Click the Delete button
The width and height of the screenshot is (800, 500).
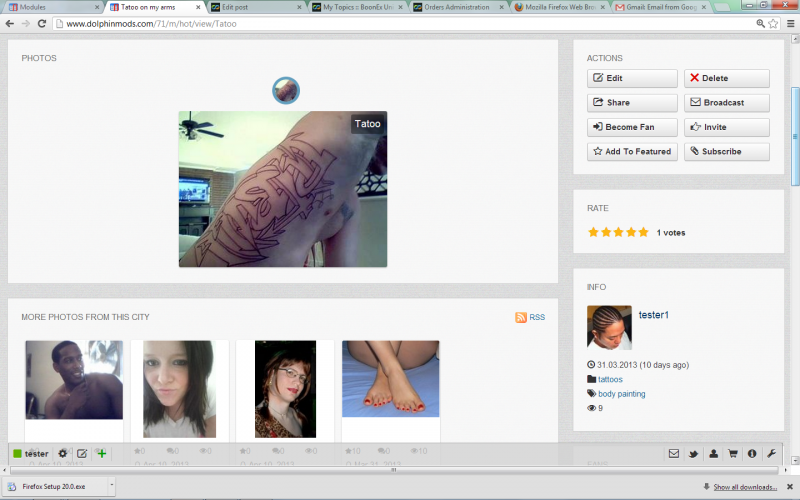tap(727, 78)
